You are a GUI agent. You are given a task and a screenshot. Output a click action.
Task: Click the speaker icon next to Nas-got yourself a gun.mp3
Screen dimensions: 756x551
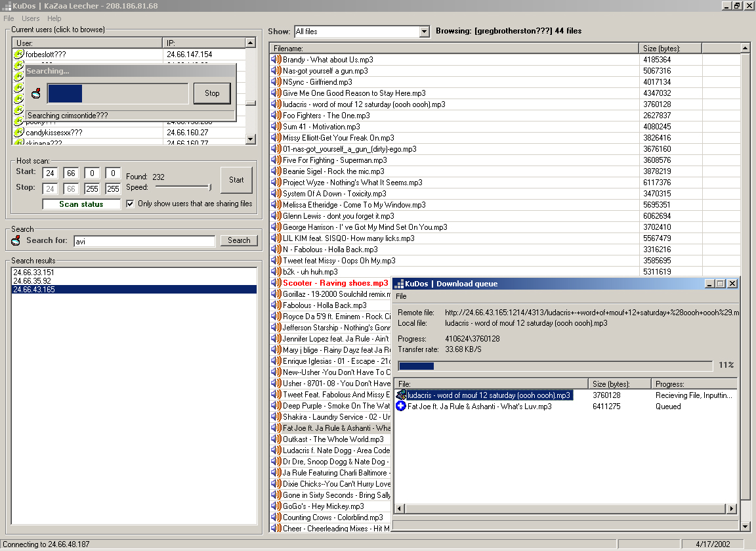pyautogui.click(x=276, y=70)
